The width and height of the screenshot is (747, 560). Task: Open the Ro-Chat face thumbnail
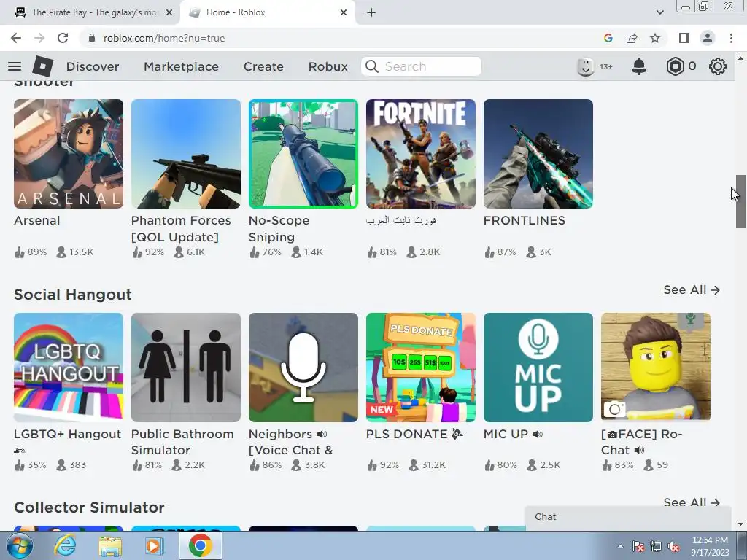tap(656, 367)
